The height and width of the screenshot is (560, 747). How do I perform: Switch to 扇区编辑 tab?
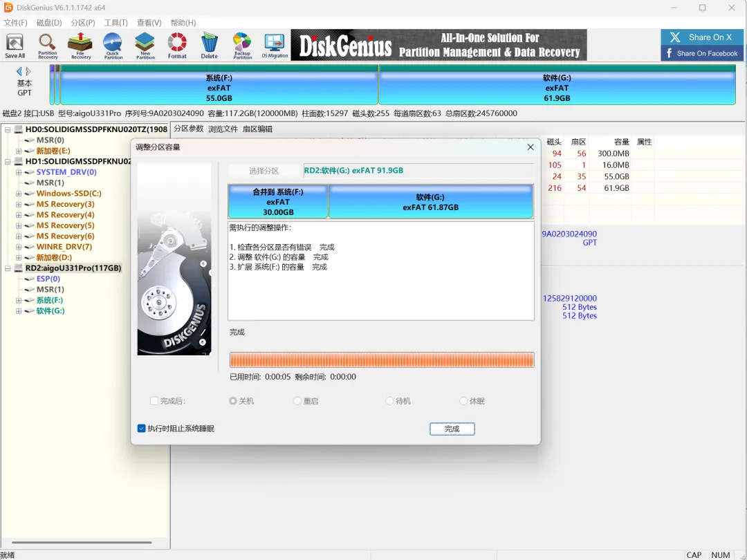coord(257,129)
